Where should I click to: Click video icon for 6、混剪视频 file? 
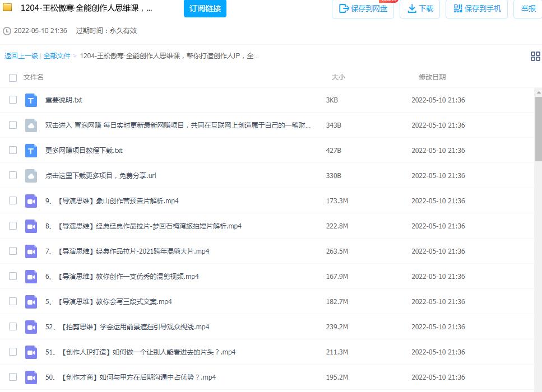[x=31, y=277]
